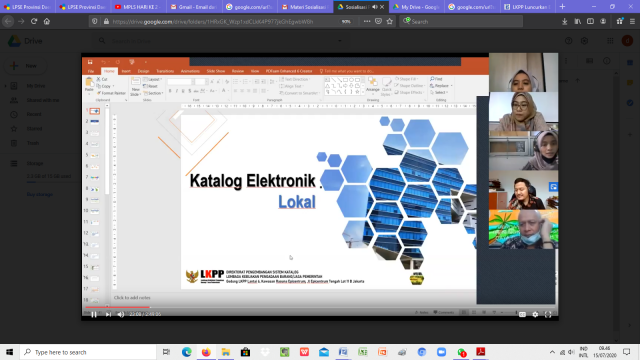Screen dimensions: 640x360
Task: Open Firefox downloads panel
Action: coord(564,21)
